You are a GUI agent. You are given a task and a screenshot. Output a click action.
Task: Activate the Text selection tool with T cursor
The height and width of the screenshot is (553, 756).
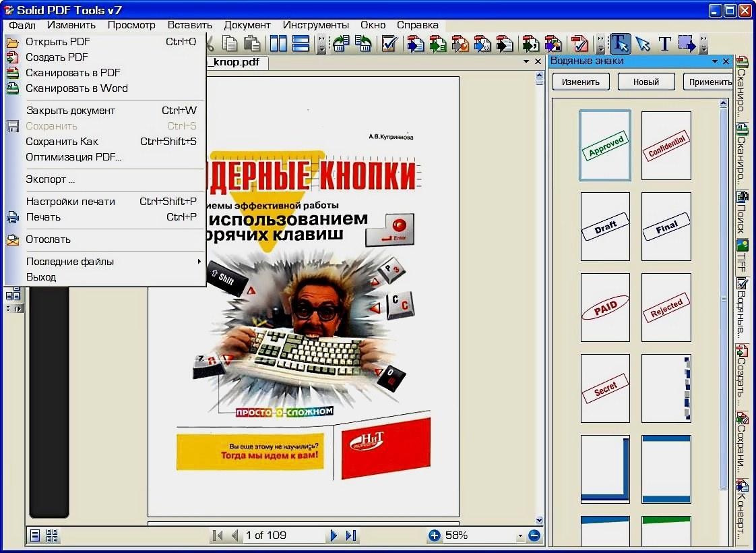click(x=620, y=44)
